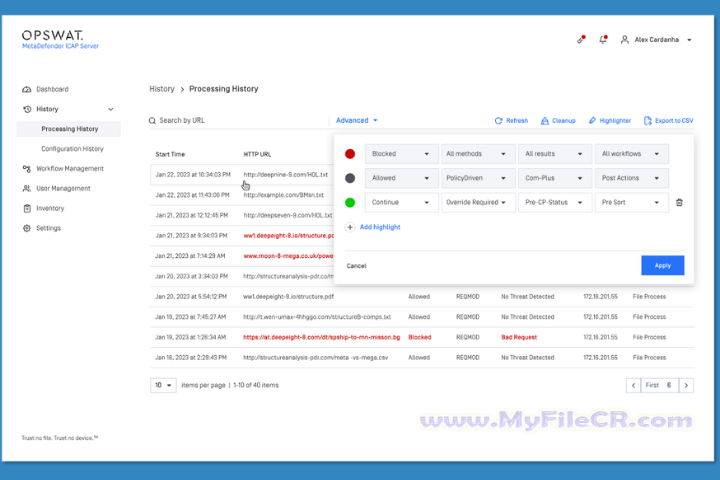Screen dimensions: 720x480
Task: Click the Export to CSV file icon
Action: (647, 120)
